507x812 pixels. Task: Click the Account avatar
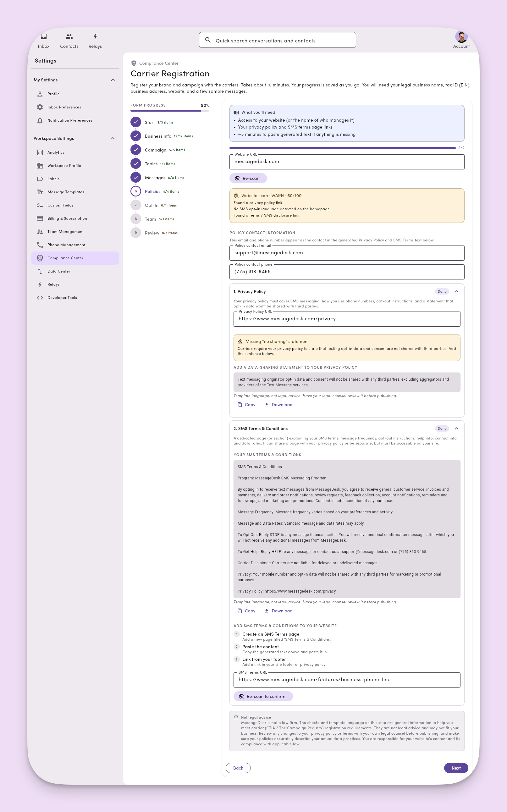click(461, 37)
